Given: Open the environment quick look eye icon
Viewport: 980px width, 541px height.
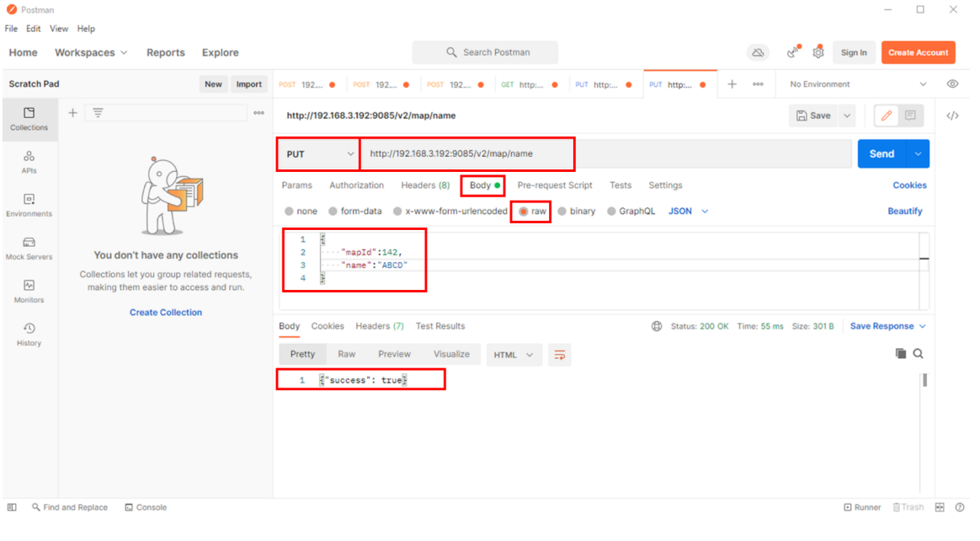Looking at the screenshot, I should pyautogui.click(x=952, y=84).
